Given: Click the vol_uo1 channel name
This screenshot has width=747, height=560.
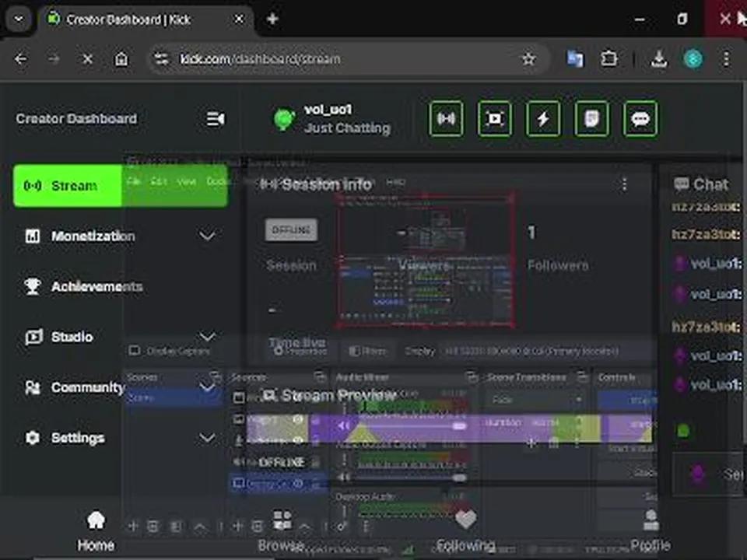Looking at the screenshot, I should 328,110.
